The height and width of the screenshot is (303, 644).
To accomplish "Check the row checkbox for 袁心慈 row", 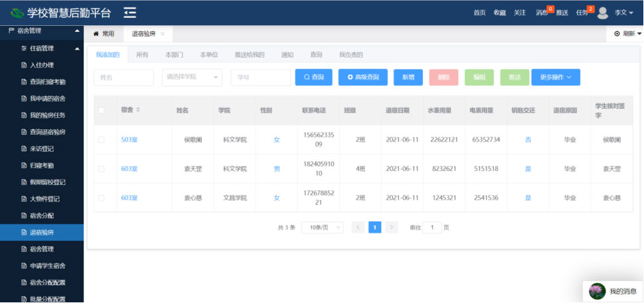I will click(x=102, y=198).
